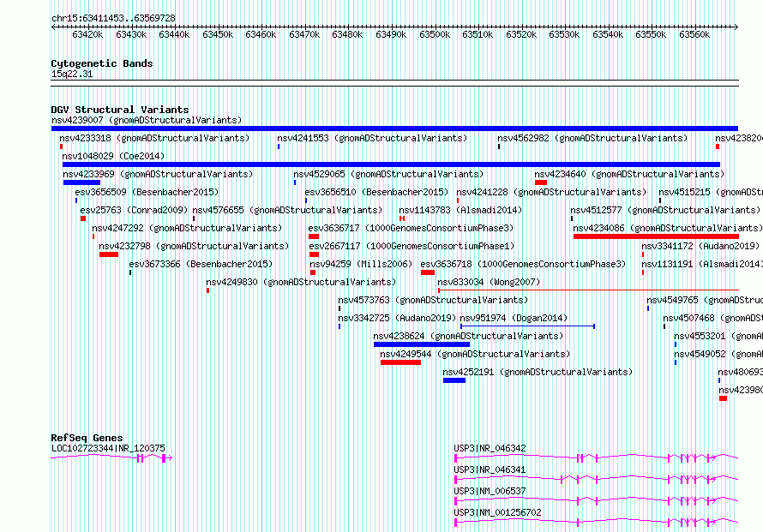763x532 pixels.
Task: Open nsv1048029 (Coe2014) variant label
Action: pos(113,156)
